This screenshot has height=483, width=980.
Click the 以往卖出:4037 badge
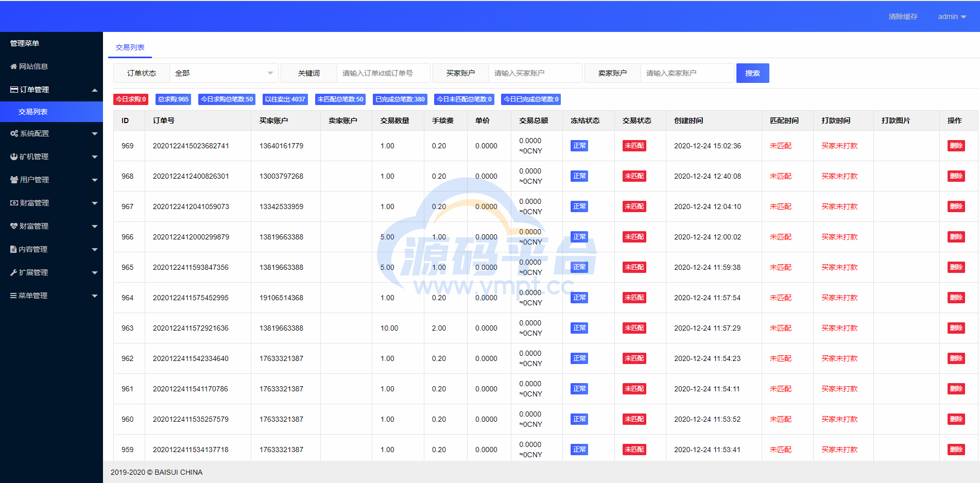pos(285,99)
